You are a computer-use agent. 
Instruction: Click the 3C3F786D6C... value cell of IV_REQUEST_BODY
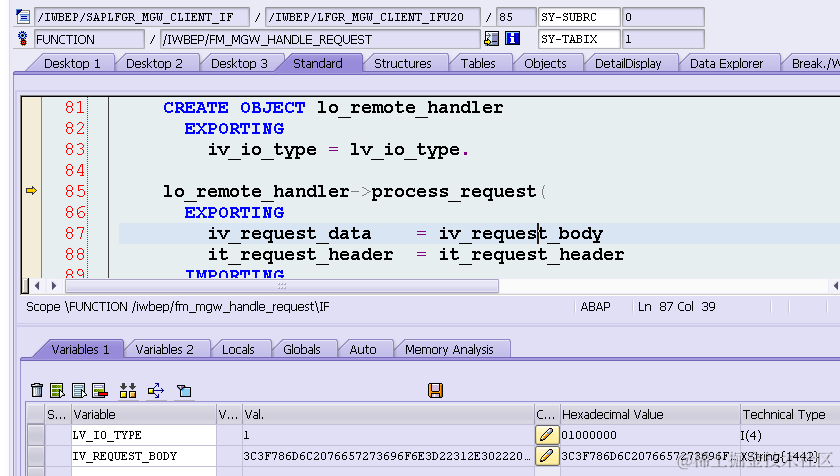coord(388,456)
